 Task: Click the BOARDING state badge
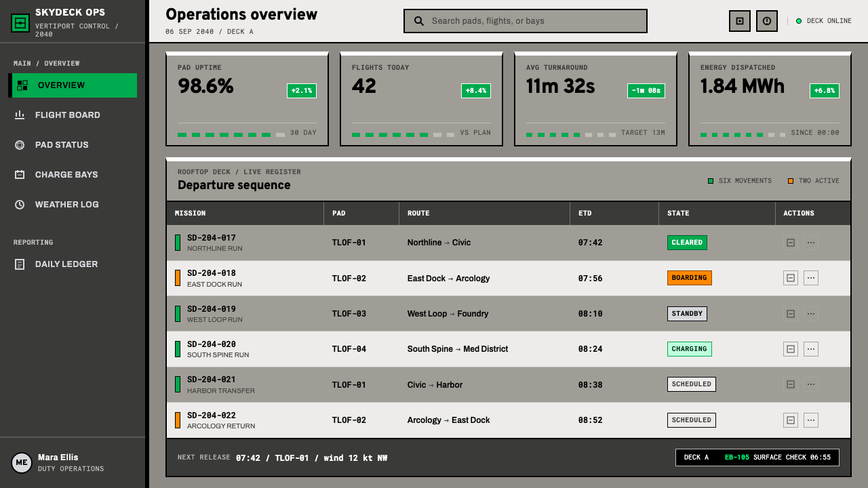click(x=690, y=278)
